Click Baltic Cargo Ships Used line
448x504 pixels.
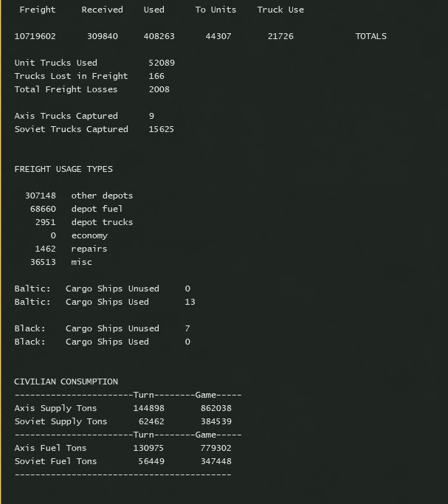click(x=105, y=302)
